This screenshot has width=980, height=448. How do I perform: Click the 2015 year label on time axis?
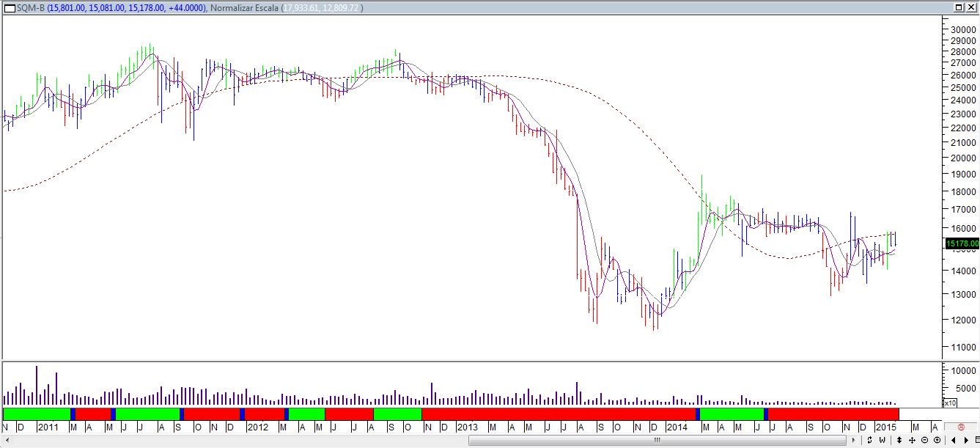click(886, 427)
